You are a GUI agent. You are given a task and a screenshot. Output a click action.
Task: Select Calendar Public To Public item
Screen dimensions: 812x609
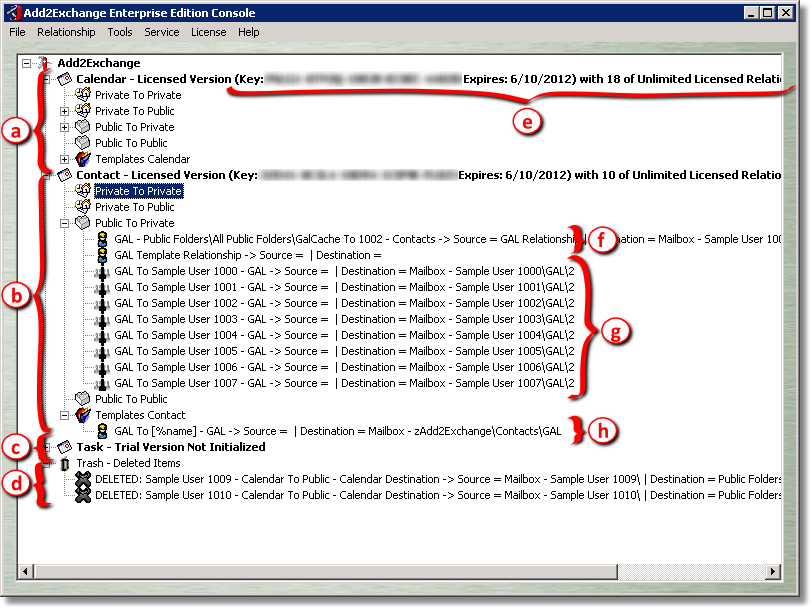pyautogui.click(x=131, y=143)
